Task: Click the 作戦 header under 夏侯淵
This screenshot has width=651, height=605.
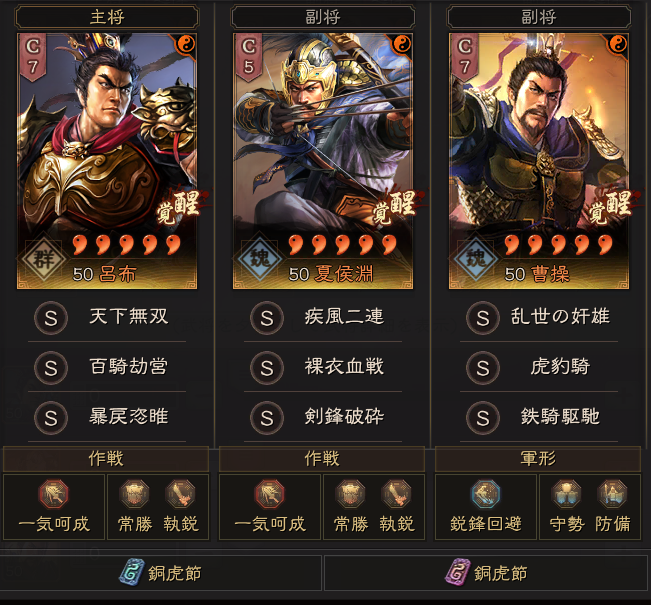Action: (x=322, y=459)
